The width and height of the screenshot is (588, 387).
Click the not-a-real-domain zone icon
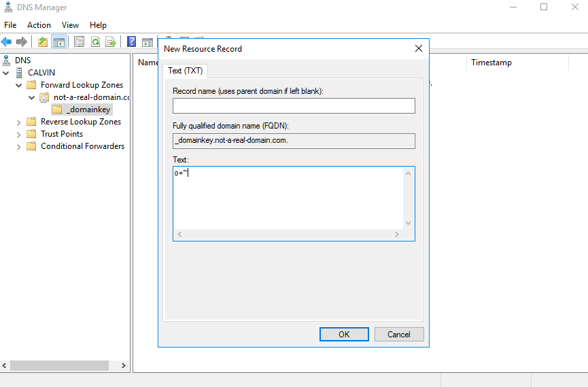point(44,97)
